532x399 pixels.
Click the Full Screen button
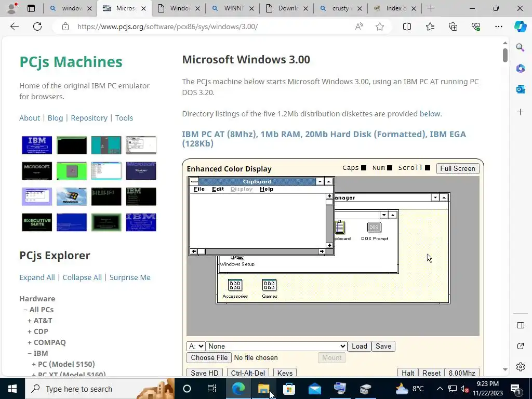(x=457, y=169)
